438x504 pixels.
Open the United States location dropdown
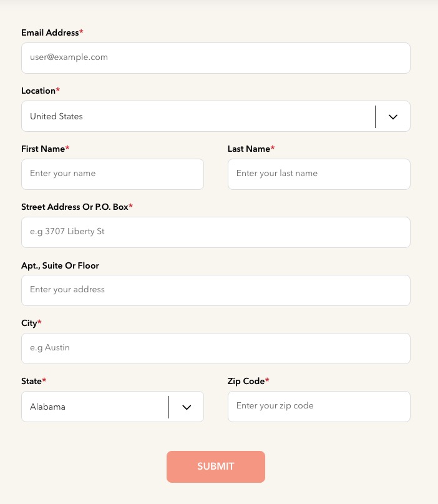(x=216, y=116)
